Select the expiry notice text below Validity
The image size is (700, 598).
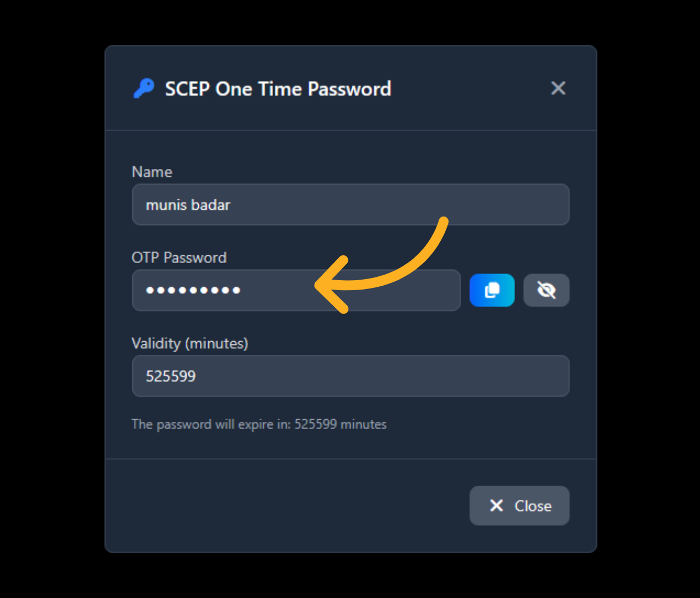click(x=259, y=424)
